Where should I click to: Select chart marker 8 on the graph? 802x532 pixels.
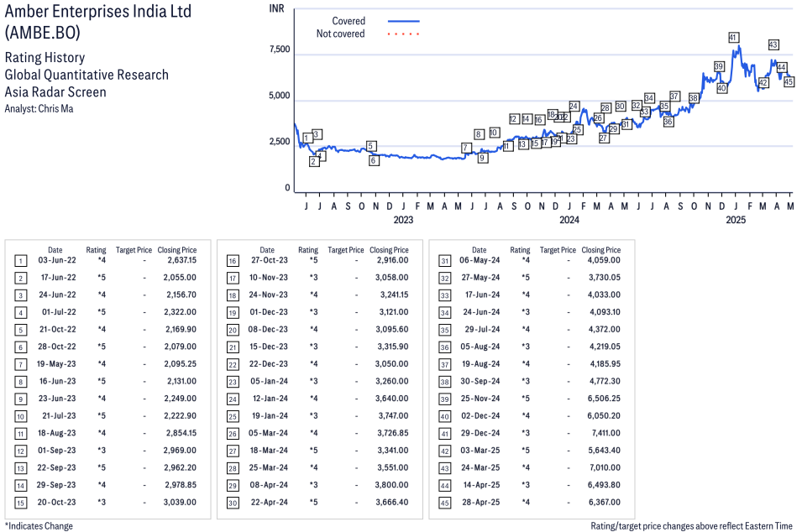(479, 134)
